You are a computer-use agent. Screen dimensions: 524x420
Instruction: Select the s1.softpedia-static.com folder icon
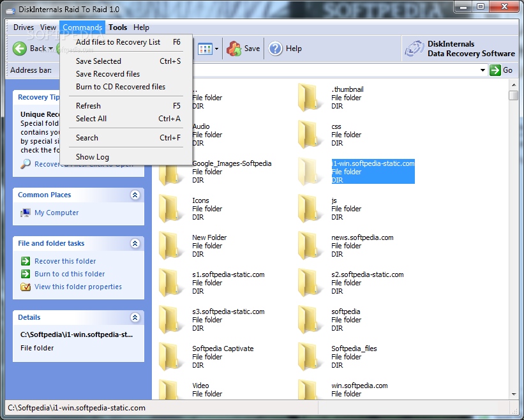[x=170, y=283]
